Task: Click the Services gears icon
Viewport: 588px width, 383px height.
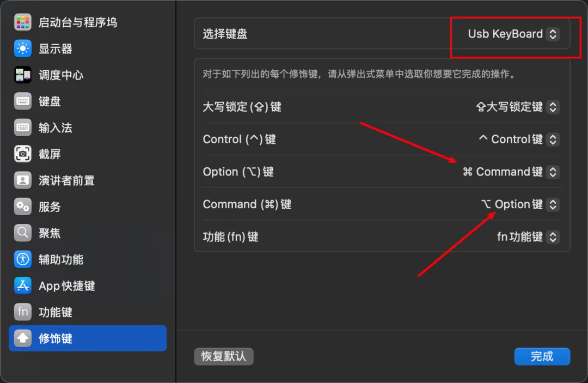Action: pyautogui.click(x=22, y=206)
